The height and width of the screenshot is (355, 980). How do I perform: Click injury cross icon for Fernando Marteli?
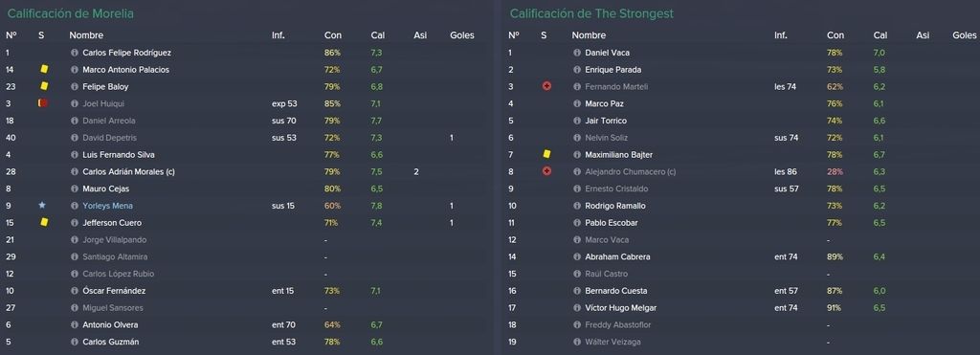point(546,87)
